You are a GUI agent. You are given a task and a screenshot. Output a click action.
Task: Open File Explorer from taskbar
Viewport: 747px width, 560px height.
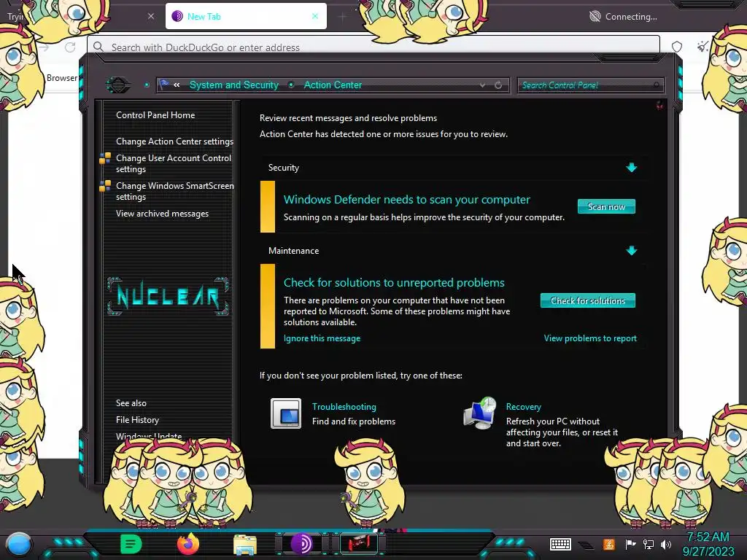(x=245, y=545)
